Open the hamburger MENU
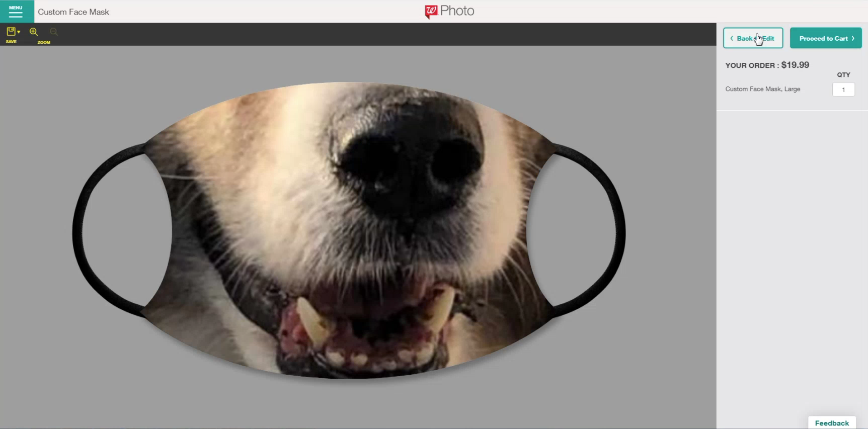This screenshot has width=868, height=429. click(x=16, y=12)
